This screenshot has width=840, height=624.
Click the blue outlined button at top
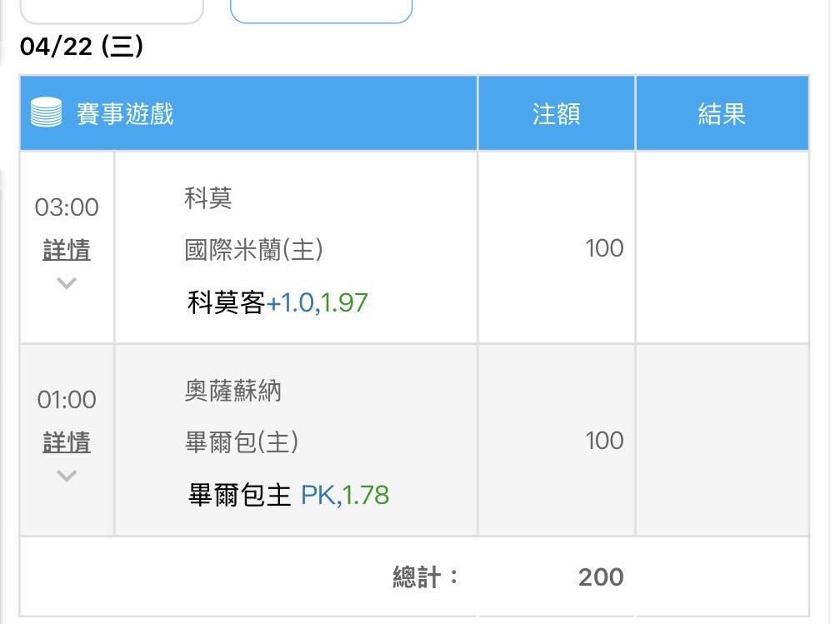pos(321,10)
